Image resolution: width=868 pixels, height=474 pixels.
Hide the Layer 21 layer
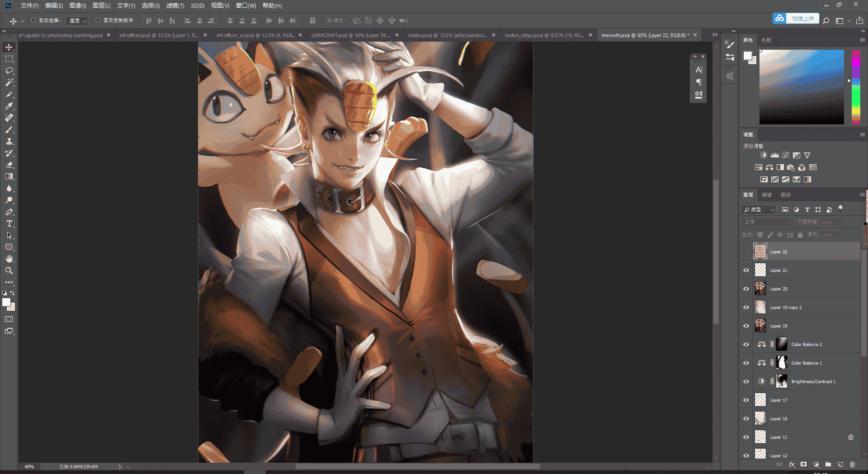pyautogui.click(x=746, y=270)
